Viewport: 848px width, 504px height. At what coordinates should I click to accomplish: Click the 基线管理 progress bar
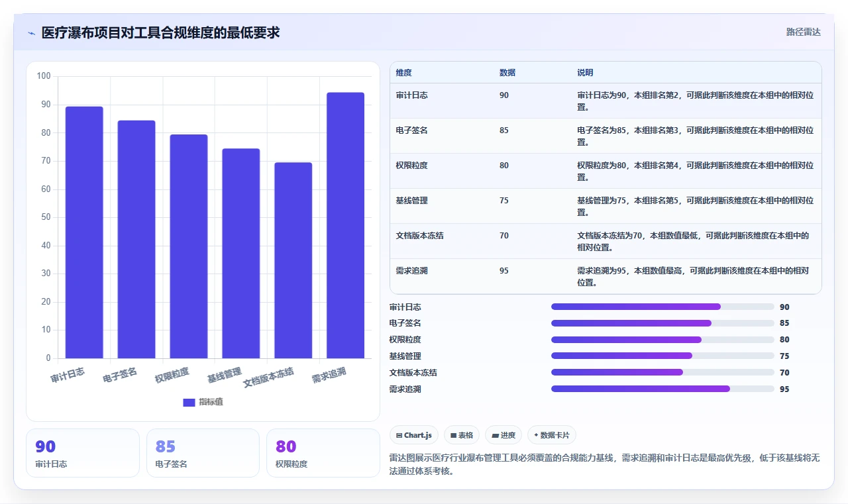coord(662,356)
